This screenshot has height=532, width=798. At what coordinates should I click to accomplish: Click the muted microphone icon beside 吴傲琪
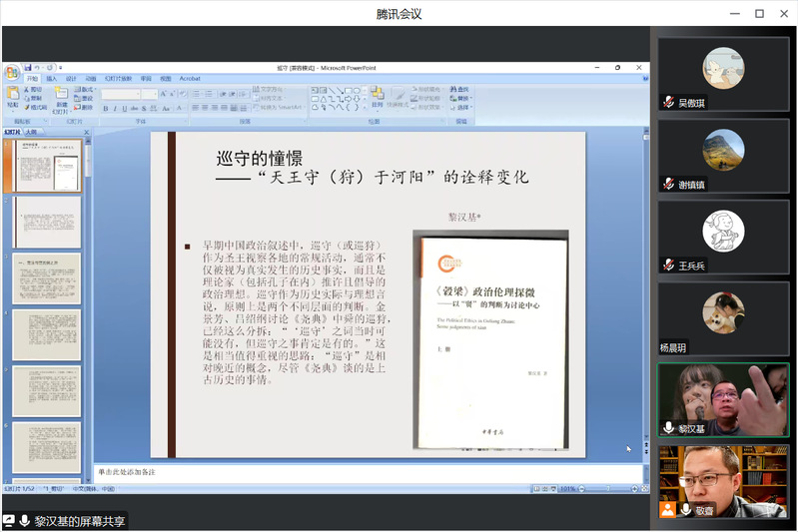click(668, 103)
